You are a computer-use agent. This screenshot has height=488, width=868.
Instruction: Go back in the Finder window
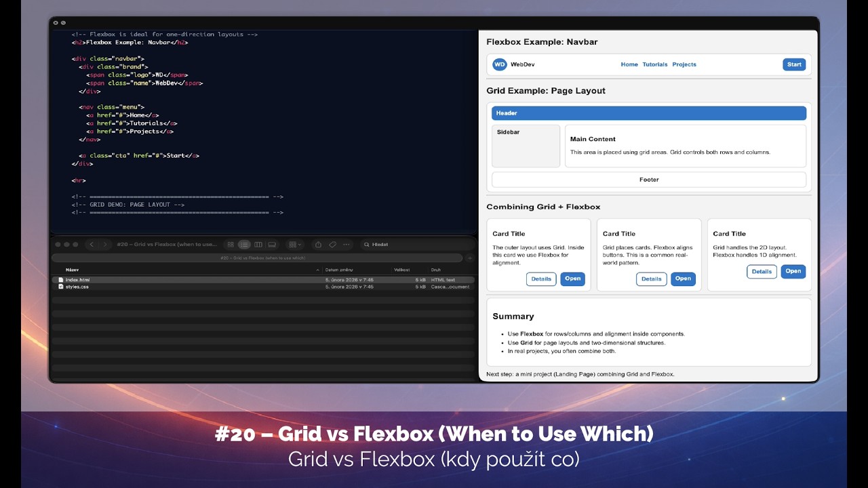[92, 245]
